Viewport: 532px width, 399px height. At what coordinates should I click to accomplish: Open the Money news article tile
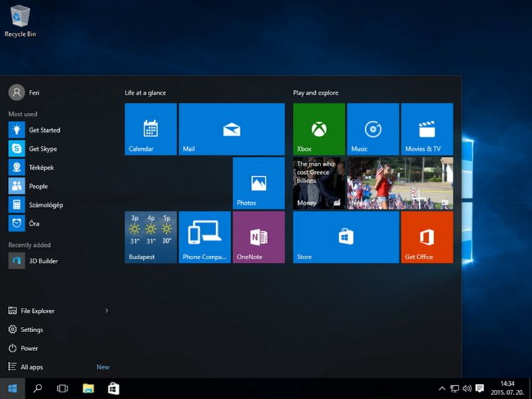[319, 183]
